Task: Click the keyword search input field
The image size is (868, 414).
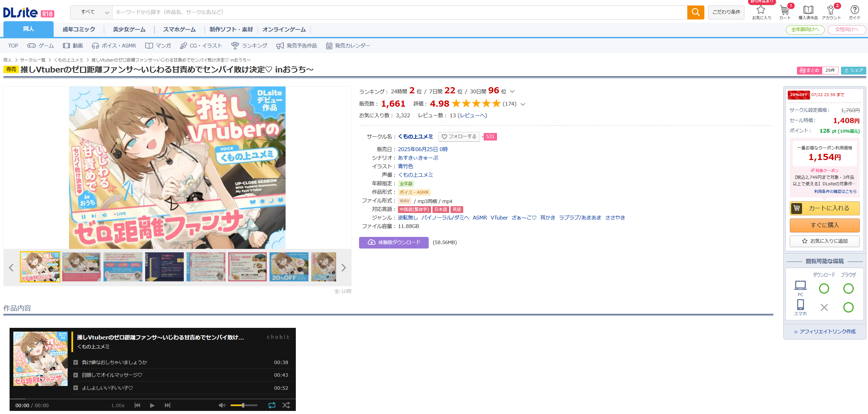Action: (x=400, y=12)
